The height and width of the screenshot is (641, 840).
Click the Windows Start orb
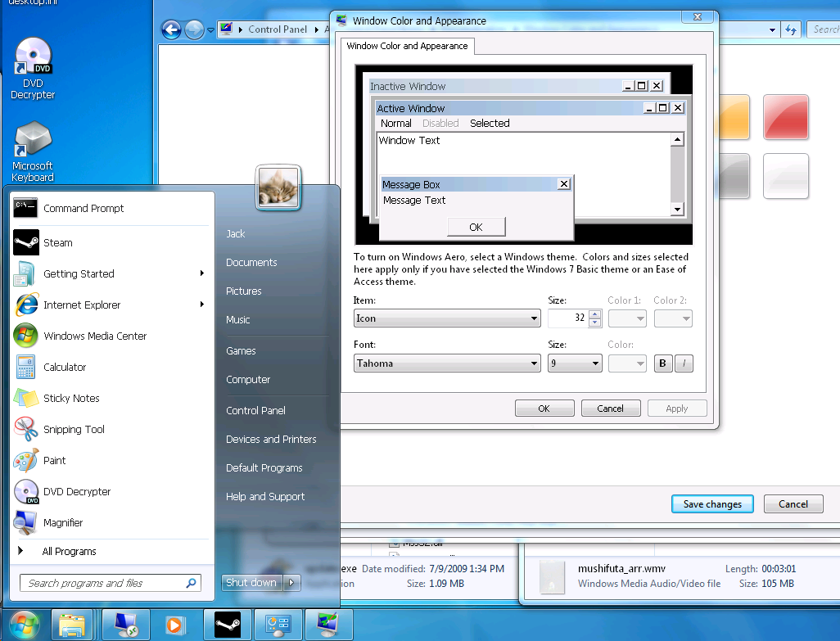(x=24, y=625)
